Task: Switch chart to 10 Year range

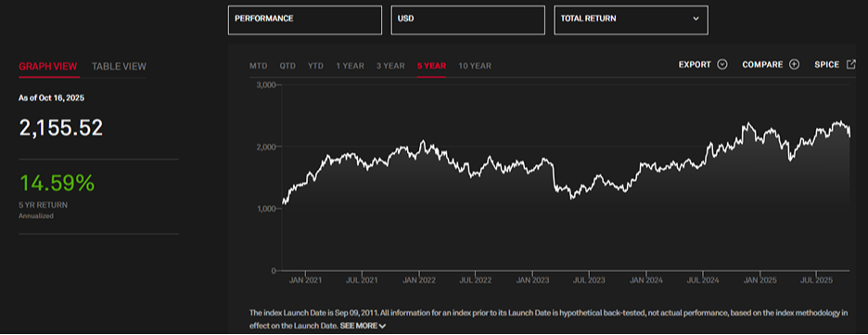Action: pyautogui.click(x=475, y=66)
